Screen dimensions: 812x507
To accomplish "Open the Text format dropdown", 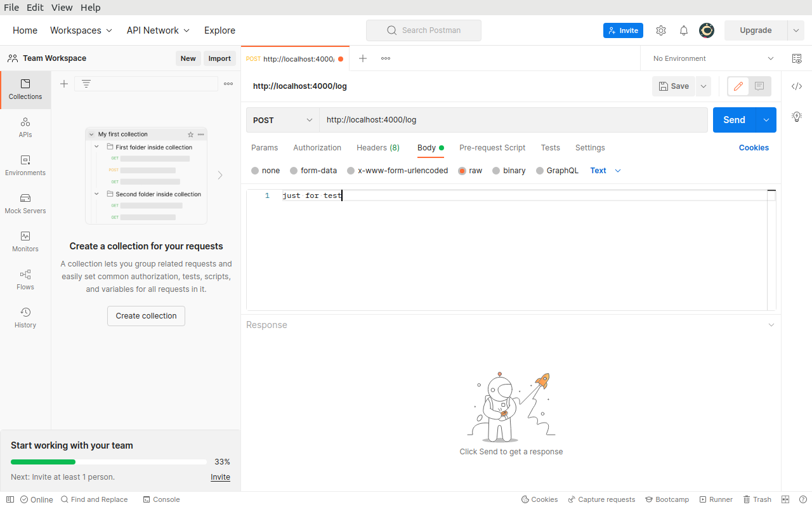I will coord(605,171).
